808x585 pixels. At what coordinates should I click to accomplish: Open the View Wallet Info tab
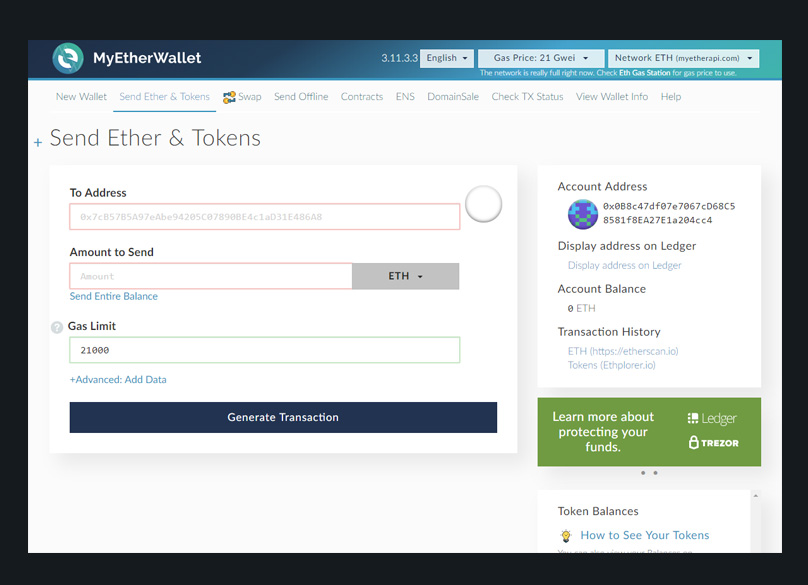coord(612,97)
